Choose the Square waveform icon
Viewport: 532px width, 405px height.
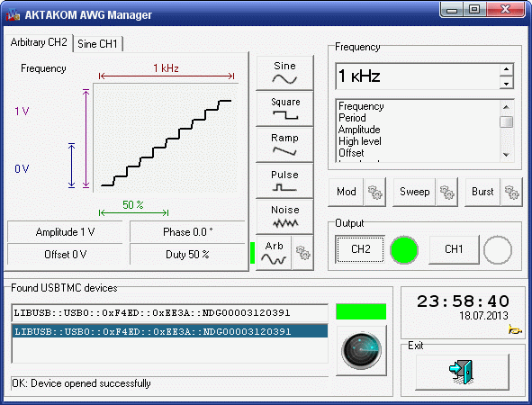(x=284, y=109)
